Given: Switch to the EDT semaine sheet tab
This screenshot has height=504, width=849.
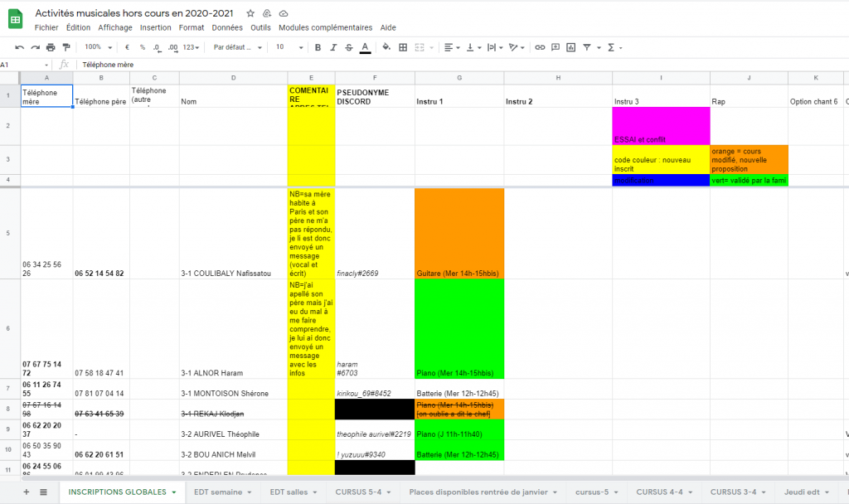Looking at the screenshot, I should click(222, 492).
